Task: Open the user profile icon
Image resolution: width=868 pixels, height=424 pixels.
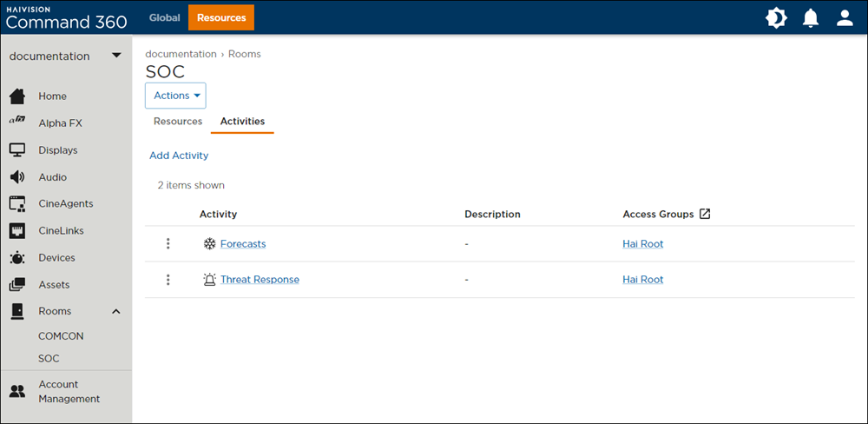Action: click(x=845, y=18)
